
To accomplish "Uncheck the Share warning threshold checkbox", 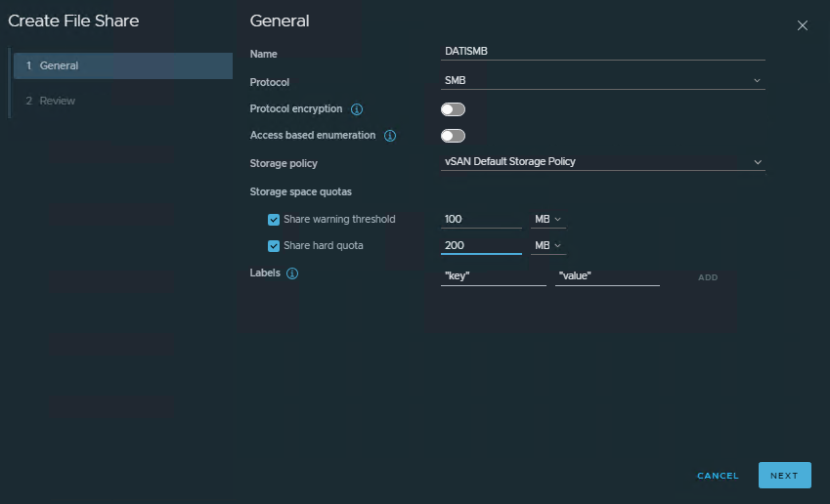I will click(274, 220).
